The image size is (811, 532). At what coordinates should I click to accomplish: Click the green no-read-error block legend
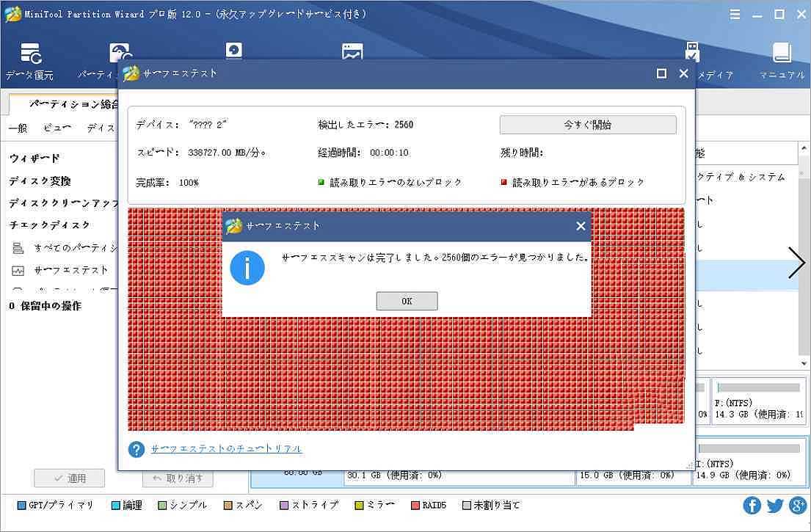pyautogui.click(x=321, y=182)
